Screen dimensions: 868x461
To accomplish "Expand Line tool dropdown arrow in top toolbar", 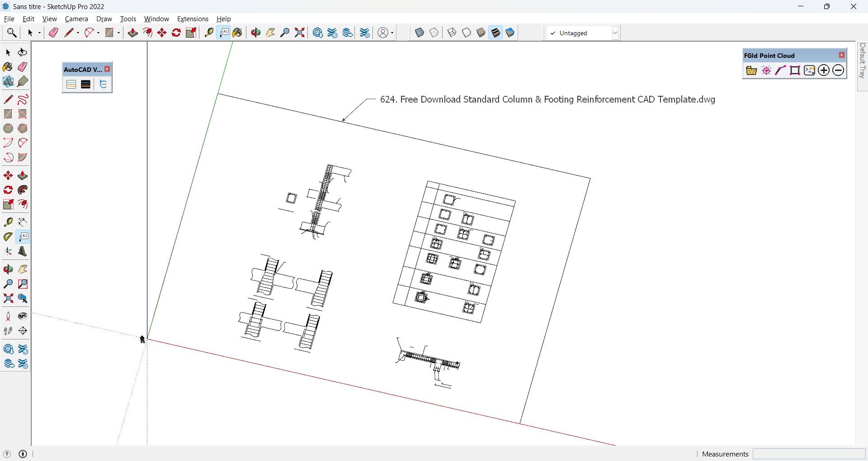I will [78, 33].
